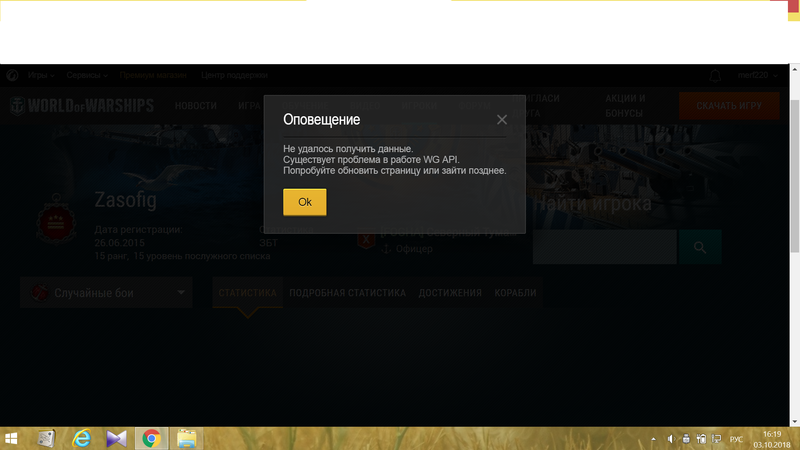Open Премиум магазин link

[x=153, y=75]
